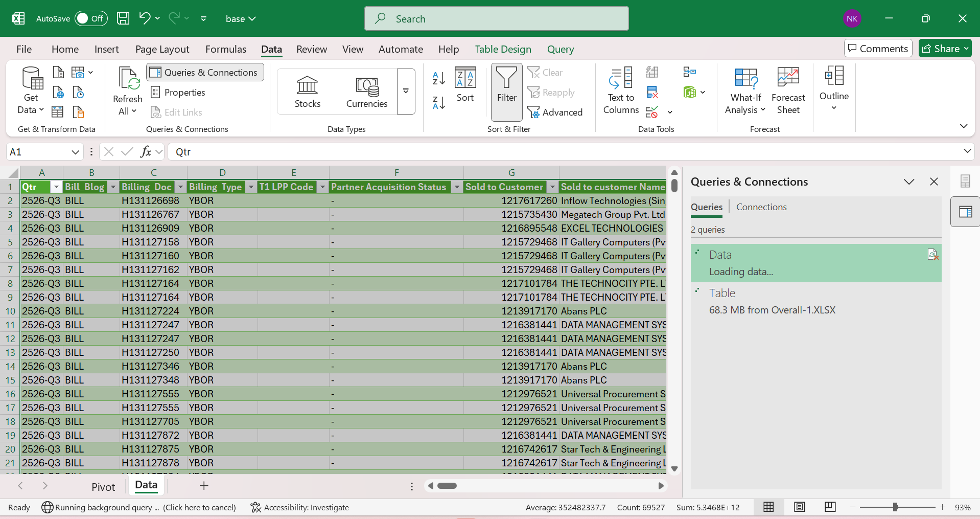The image size is (980, 519).
Task: Open the What-If Analysis dropdown
Action: tap(744, 92)
